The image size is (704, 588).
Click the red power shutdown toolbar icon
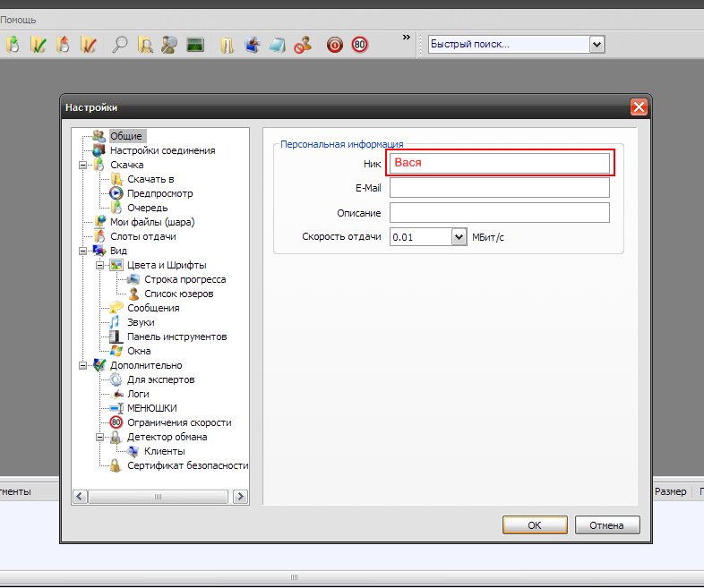point(335,45)
